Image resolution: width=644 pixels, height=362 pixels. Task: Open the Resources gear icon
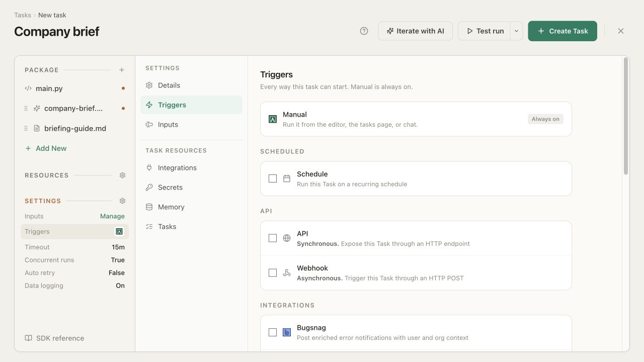click(x=122, y=175)
